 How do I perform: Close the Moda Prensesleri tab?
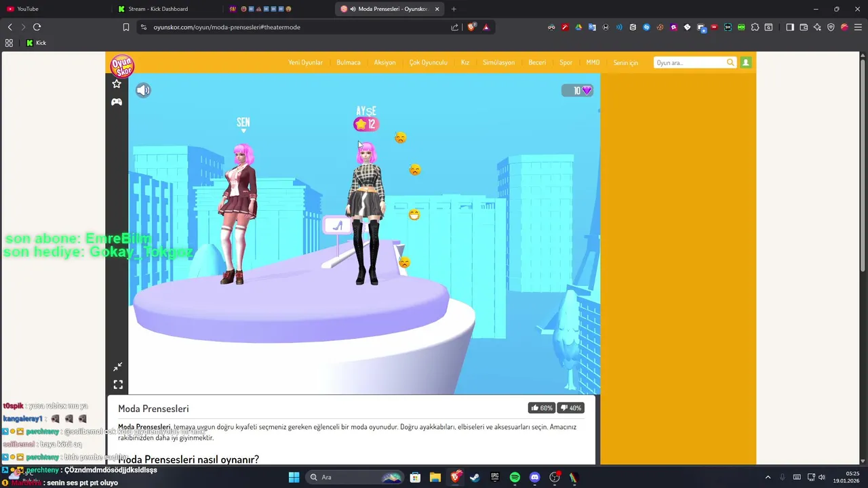(x=437, y=9)
